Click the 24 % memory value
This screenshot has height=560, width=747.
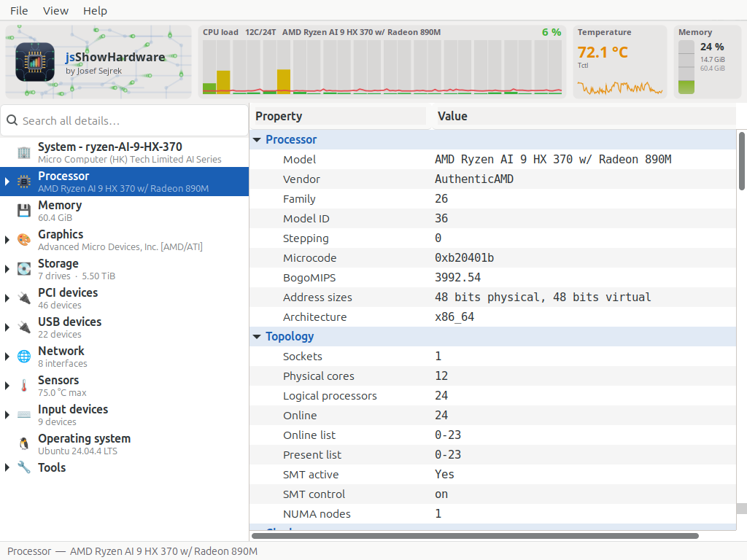pyautogui.click(x=712, y=47)
